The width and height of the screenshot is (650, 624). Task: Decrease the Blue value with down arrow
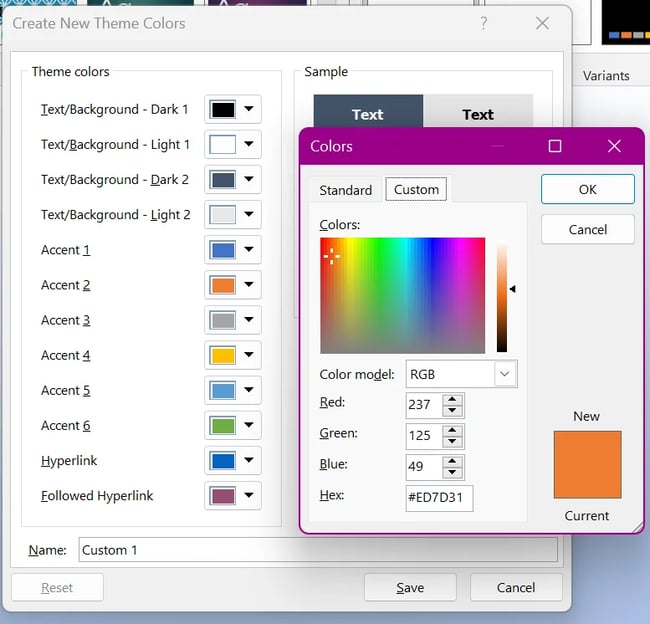(x=452, y=472)
